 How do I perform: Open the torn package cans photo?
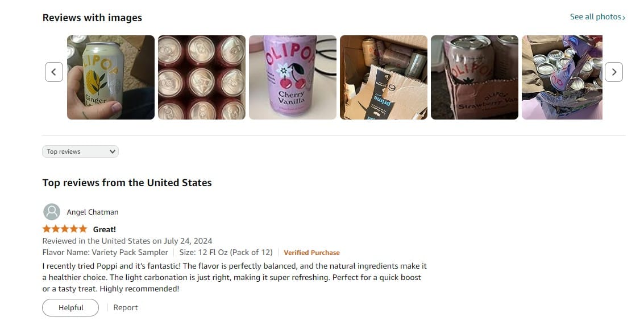(562, 77)
